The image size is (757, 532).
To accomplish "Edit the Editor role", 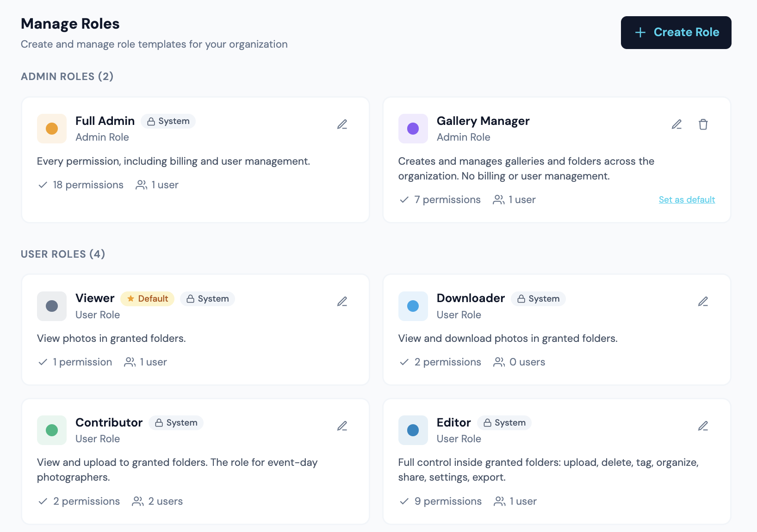I will [703, 426].
